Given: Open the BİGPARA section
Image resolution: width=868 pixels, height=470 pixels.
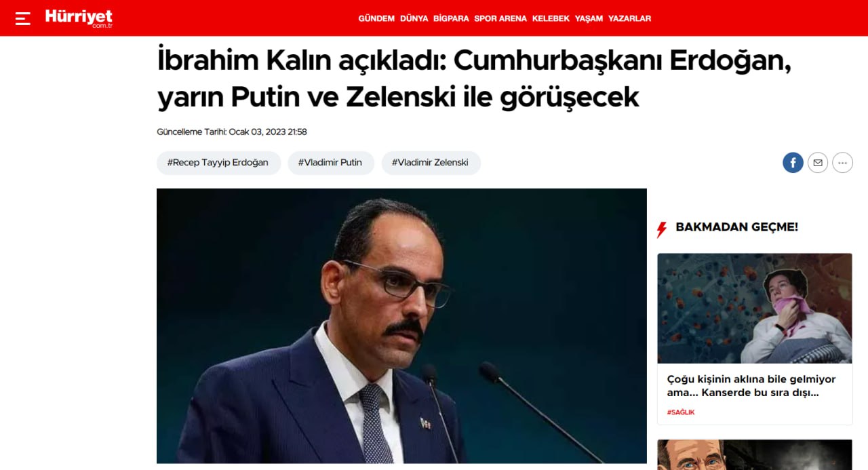Looking at the screenshot, I should click(x=451, y=18).
